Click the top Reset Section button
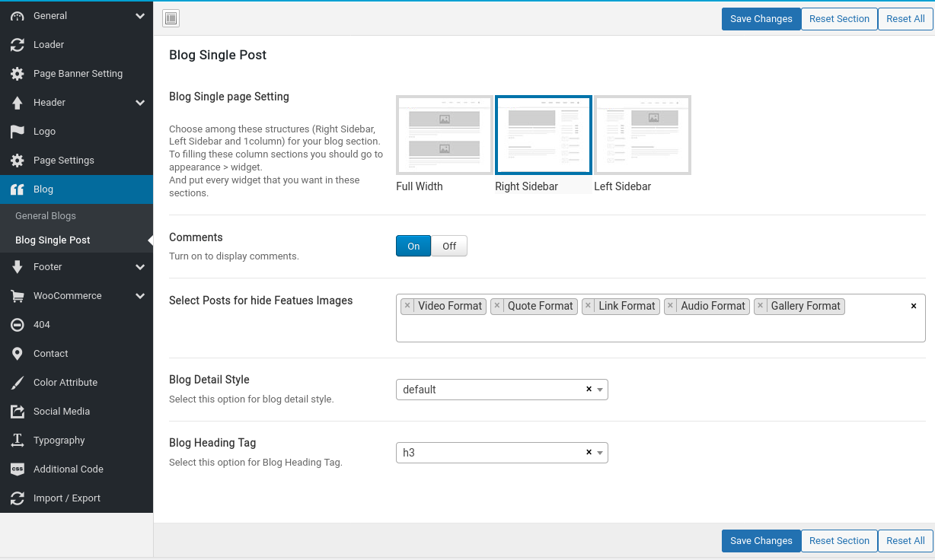Image resolution: width=935 pixels, height=560 pixels. (839, 19)
